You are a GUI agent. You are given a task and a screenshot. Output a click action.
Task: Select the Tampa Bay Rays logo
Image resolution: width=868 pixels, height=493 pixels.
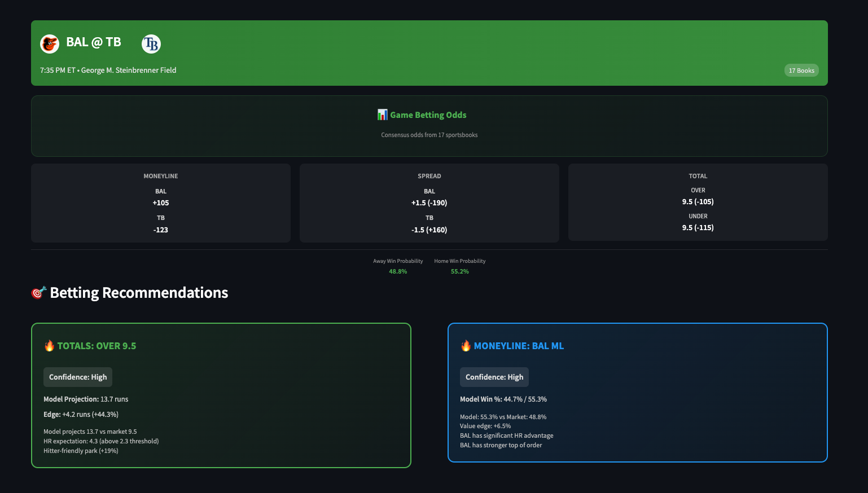151,43
